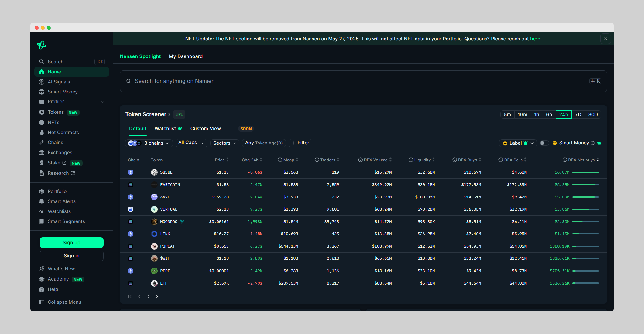This screenshot has height=334, width=644.
Task: Jump to last page of token table
Action: [x=158, y=297]
